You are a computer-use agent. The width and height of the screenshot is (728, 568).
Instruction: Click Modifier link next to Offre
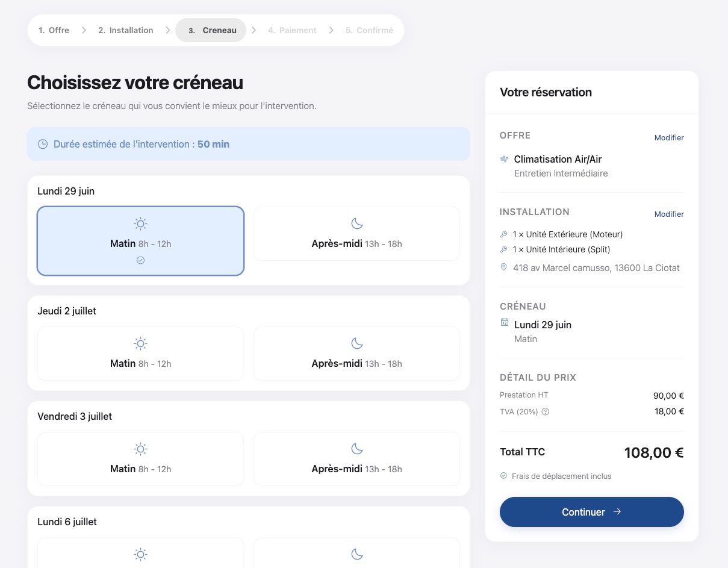click(x=669, y=137)
